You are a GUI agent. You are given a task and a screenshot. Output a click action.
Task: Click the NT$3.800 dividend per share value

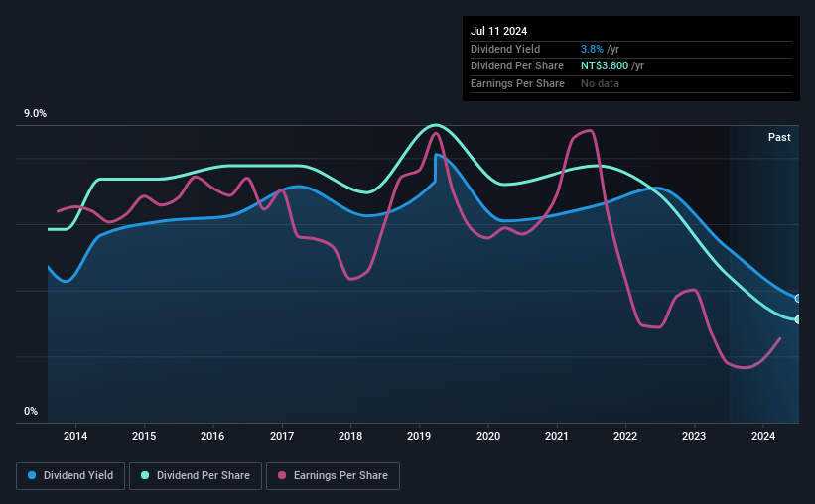(605, 66)
